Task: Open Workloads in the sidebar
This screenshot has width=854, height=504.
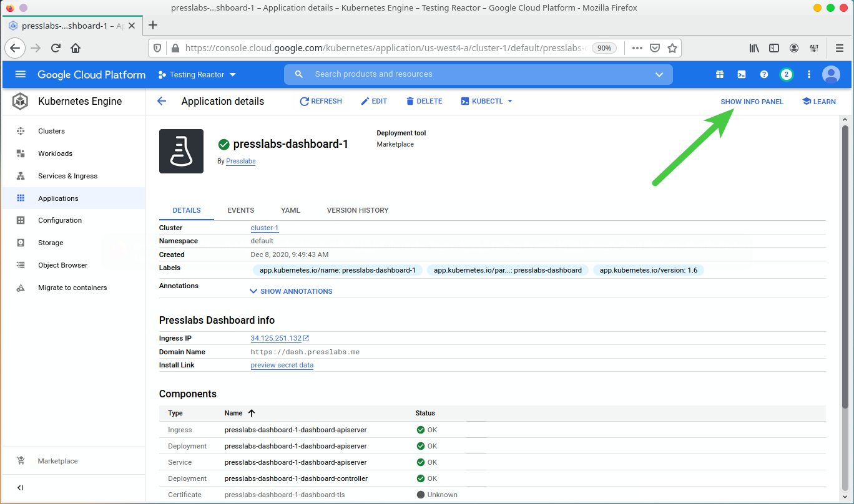Action: pos(74,153)
